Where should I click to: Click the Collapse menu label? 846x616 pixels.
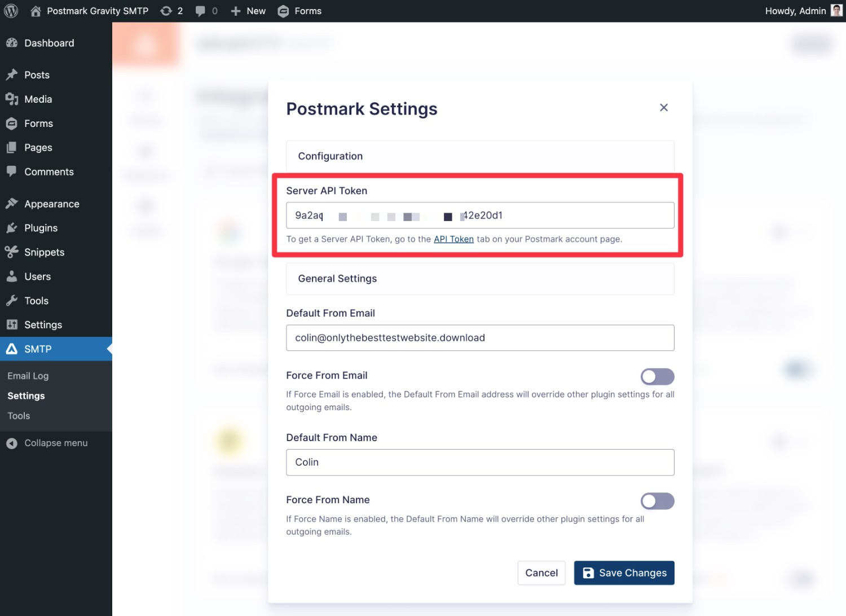56,443
